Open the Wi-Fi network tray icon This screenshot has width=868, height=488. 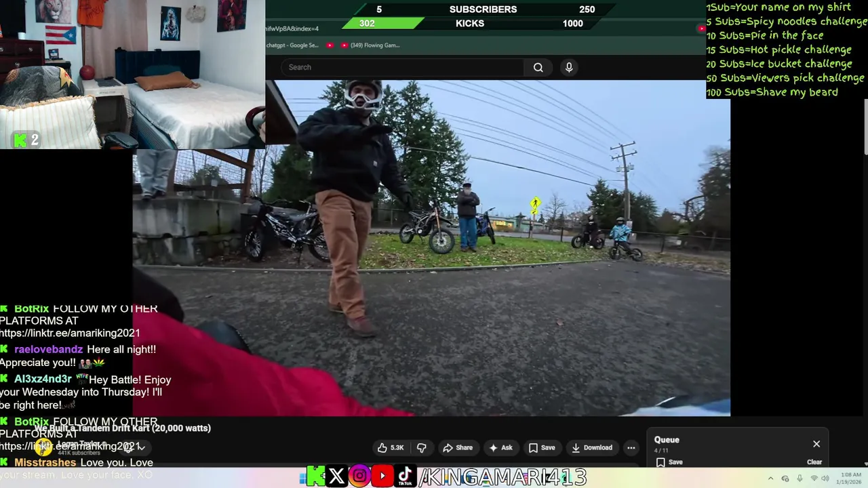pyautogui.click(x=814, y=479)
